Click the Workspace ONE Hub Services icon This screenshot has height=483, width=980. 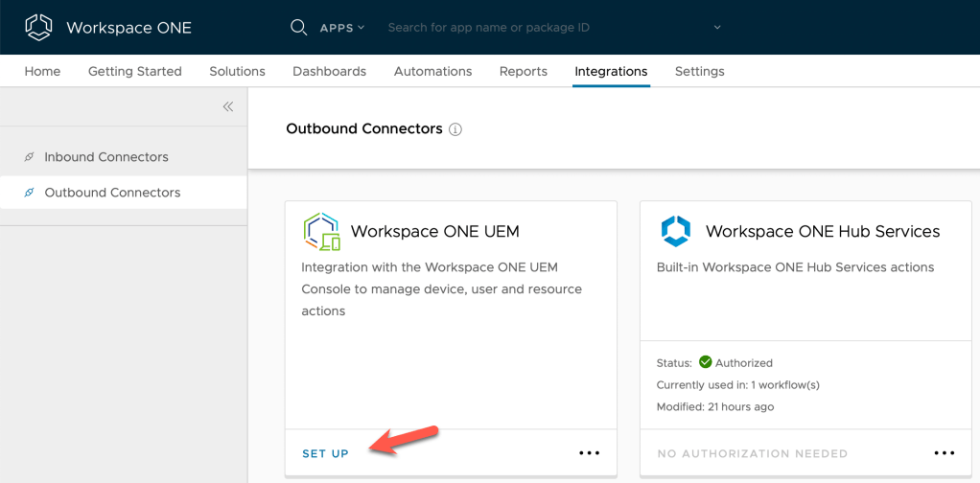[676, 231]
